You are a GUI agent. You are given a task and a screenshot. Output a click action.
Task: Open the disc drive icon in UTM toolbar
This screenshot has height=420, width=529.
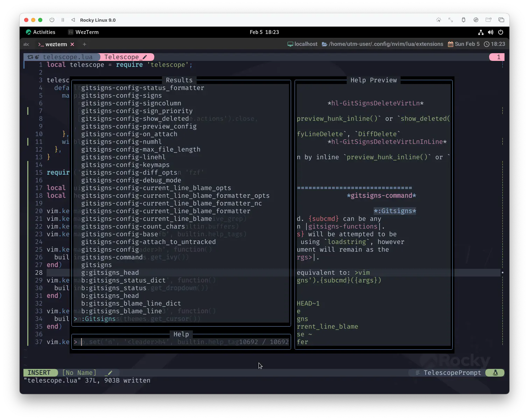click(476, 20)
